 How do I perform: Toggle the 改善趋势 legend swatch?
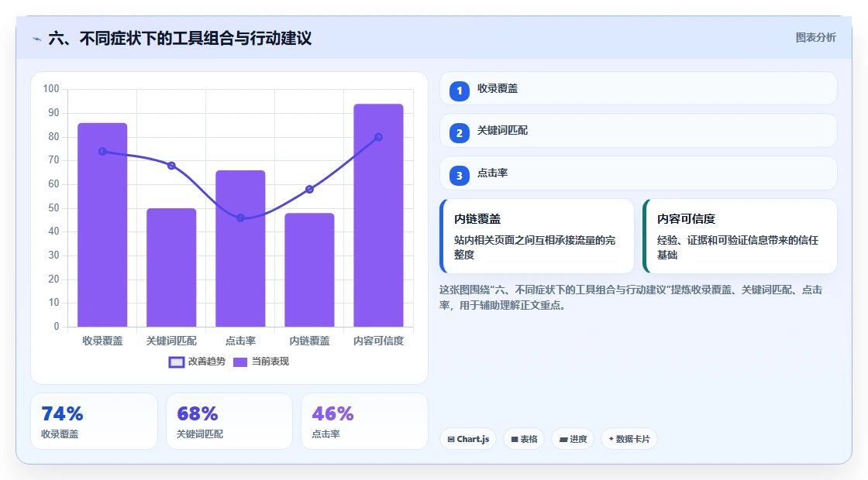point(177,362)
